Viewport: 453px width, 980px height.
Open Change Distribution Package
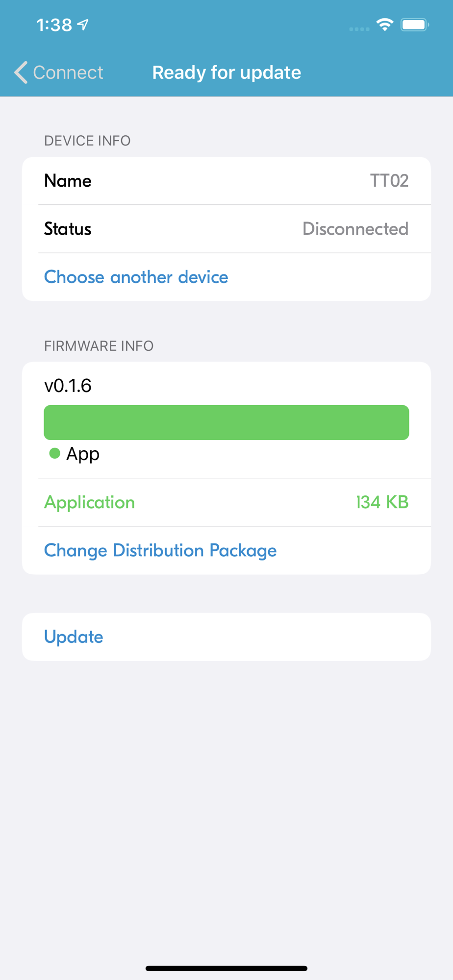point(160,550)
